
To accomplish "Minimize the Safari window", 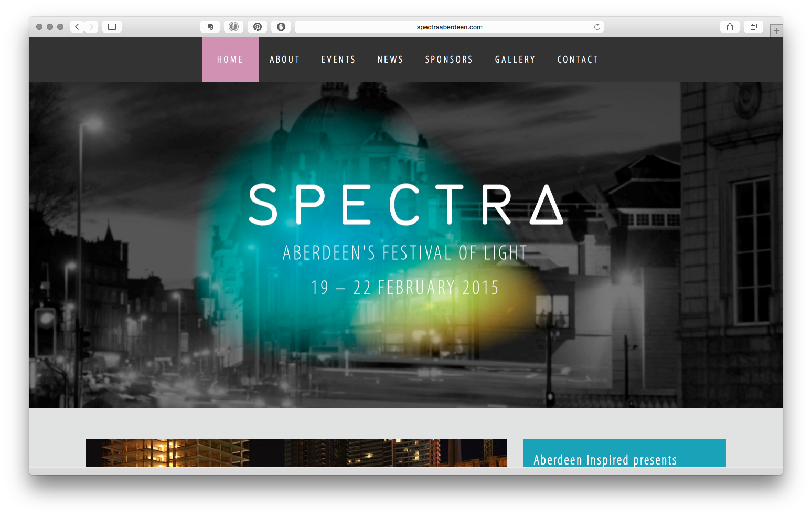I will [50, 27].
